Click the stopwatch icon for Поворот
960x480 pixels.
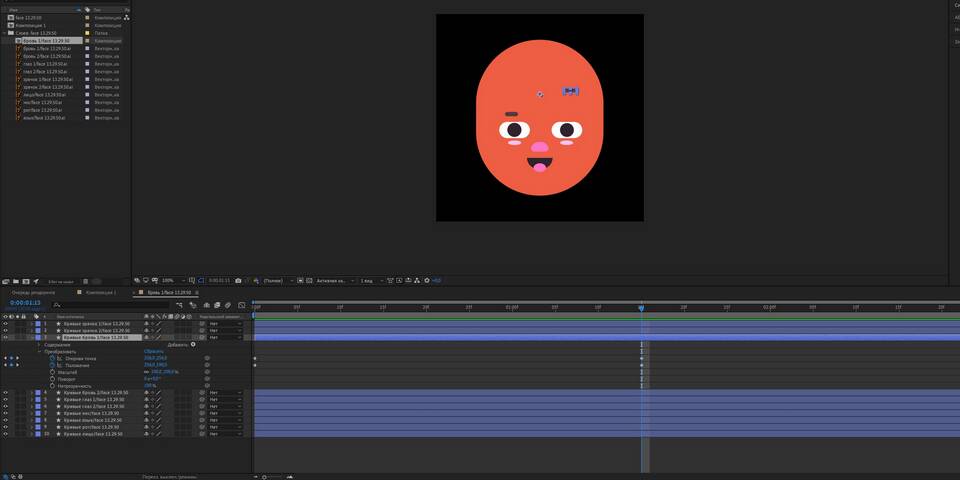52,379
